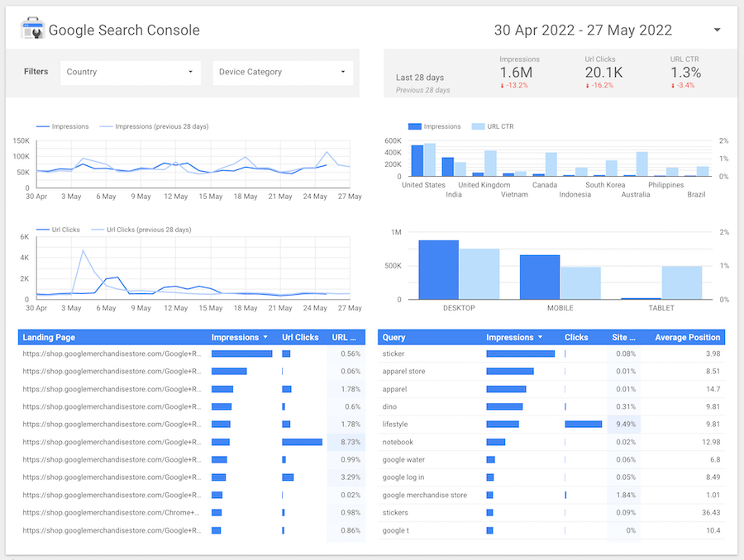The image size is (744, 560).
Task: Select the "google merchandise store" query row
Action: point(551,495)
